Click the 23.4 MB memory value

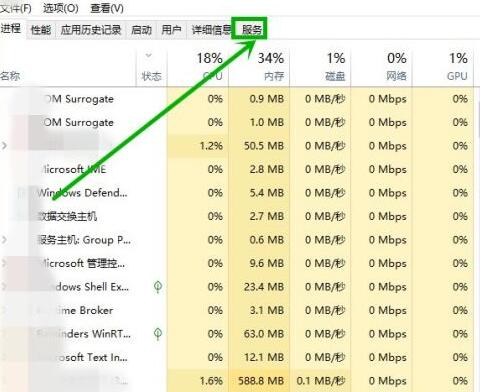(264, 287)
